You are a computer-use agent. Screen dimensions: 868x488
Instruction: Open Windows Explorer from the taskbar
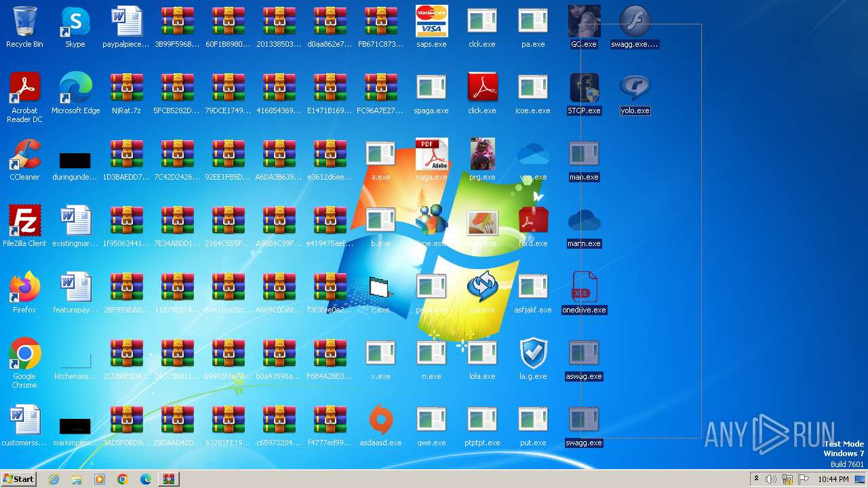[77, 479]
